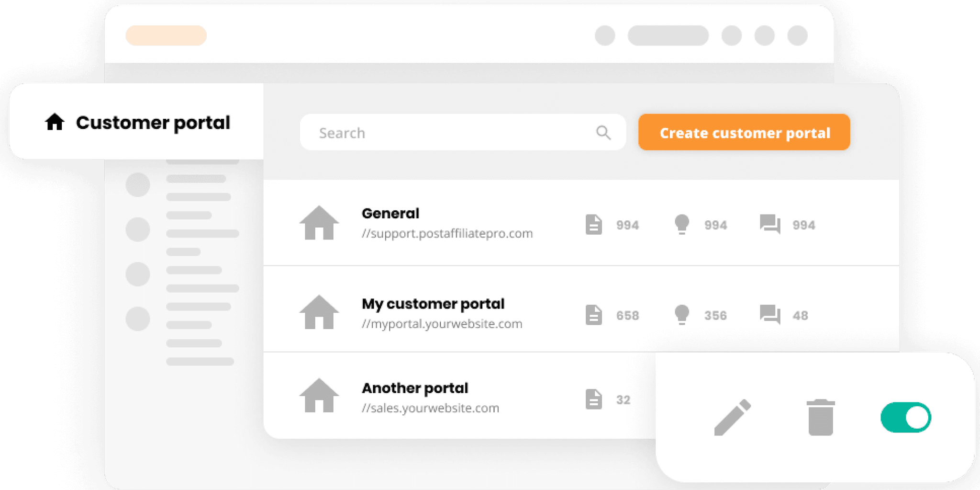Image resolution: width=980 pixels, height=490 pixels.
Task: Click General portal's articles document icon
Action: pos(593,225)
